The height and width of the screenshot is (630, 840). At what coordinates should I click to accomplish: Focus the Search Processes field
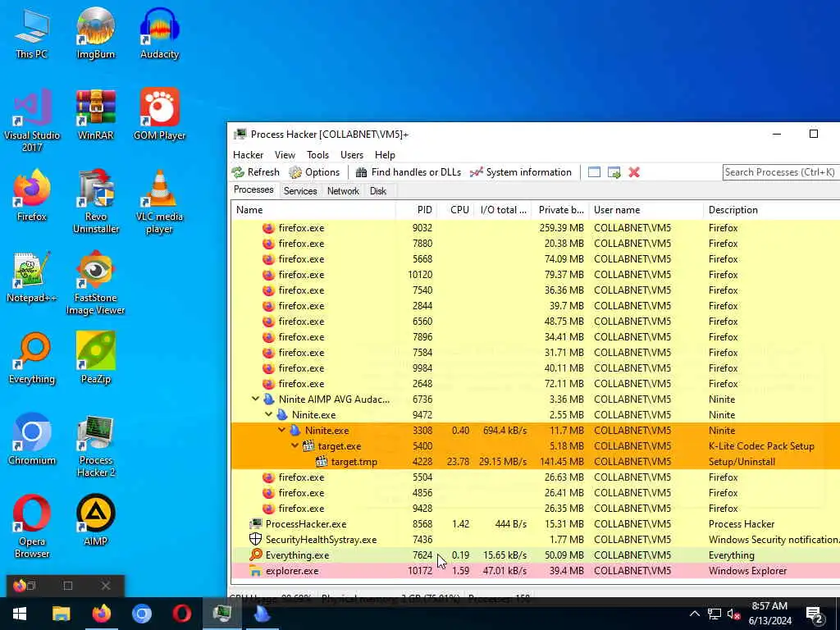[781, 172]
